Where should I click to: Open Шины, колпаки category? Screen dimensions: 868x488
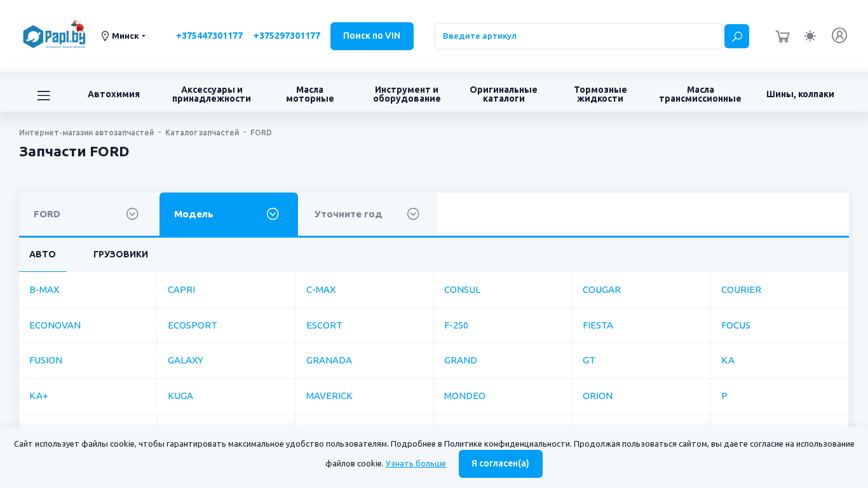(x=800, y=94)
